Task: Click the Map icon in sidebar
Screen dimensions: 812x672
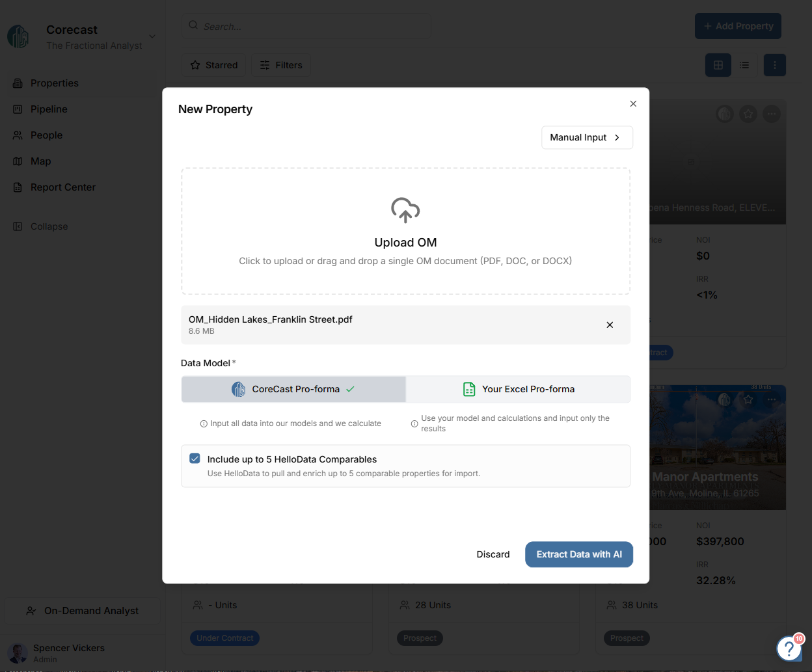Action: (x=18, y=161)
